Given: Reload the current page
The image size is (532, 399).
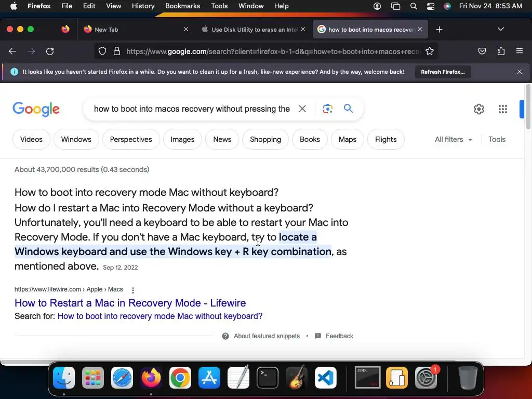Looking at the screenshot, I should pos(50,51).
